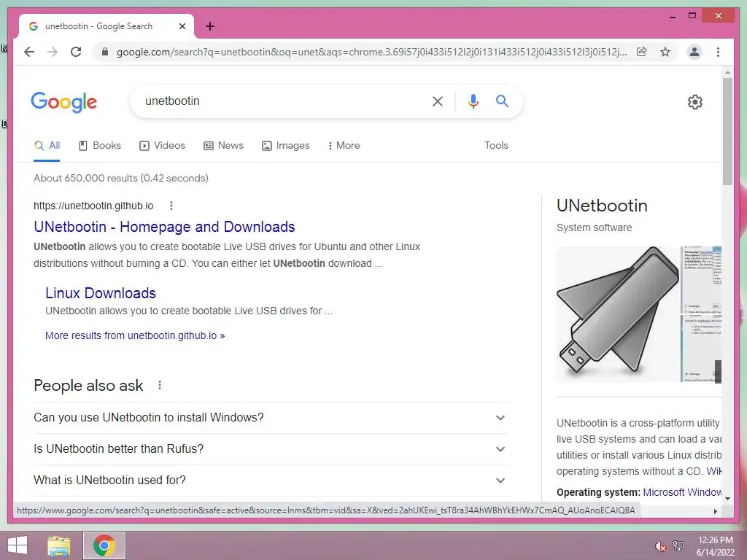Click the https://unetbootin.github.io URL text

93,206
